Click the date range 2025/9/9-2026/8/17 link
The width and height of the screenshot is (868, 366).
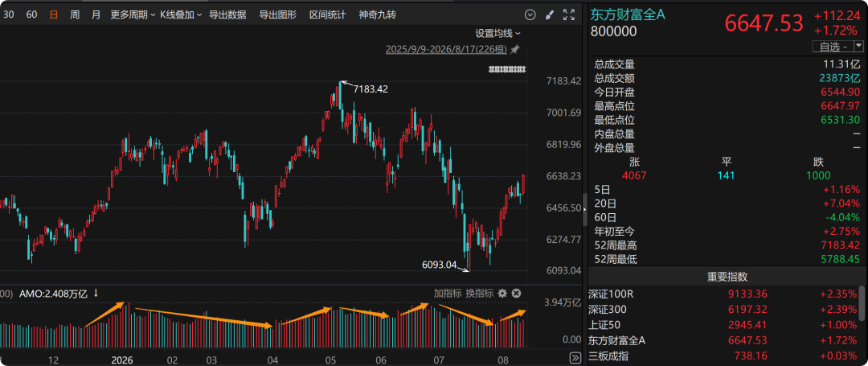click(446, 50)
